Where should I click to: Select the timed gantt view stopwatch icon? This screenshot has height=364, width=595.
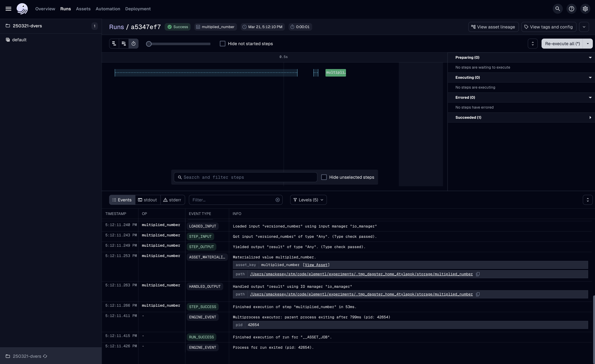pyautogui.click(x=133, y=44)
